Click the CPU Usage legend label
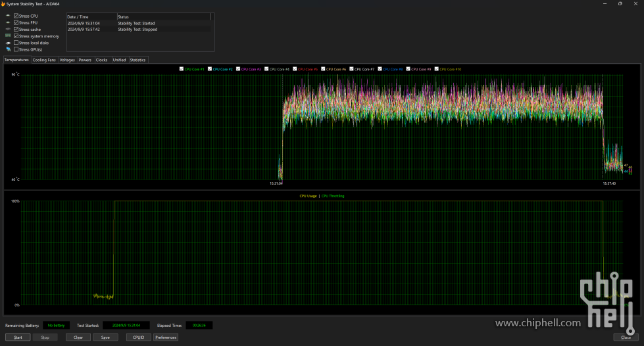This screenshot has height=346, width=644. tap(308, 196)
